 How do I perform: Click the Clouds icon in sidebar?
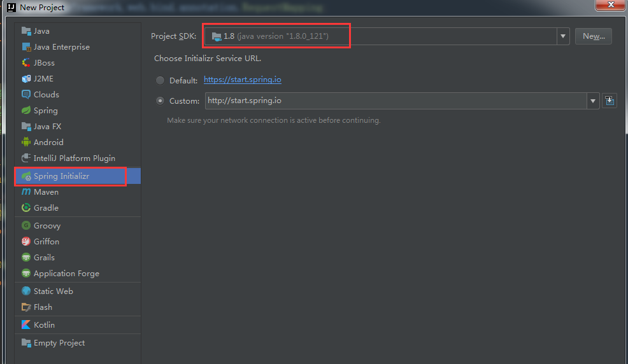pyautogui.click(x=26, y=95)
